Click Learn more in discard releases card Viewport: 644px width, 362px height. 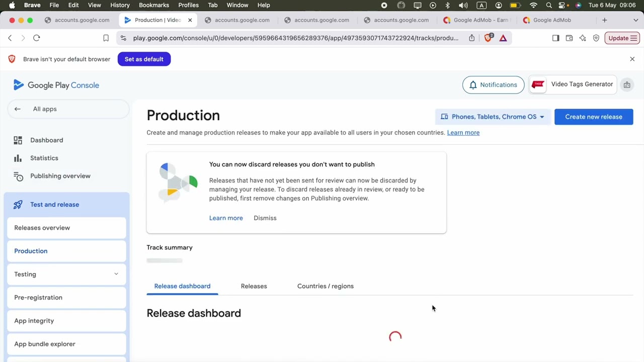pos(226,218)
